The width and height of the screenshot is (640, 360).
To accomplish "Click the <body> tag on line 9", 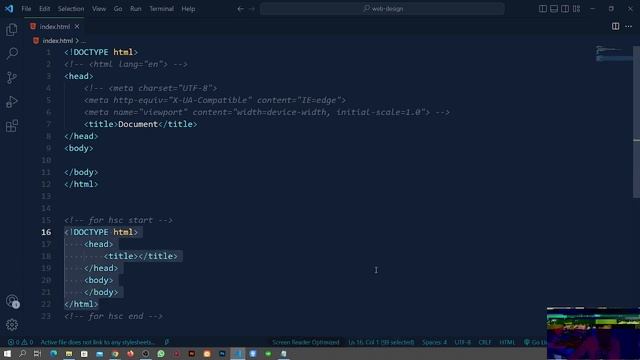I will click(79, 148).
